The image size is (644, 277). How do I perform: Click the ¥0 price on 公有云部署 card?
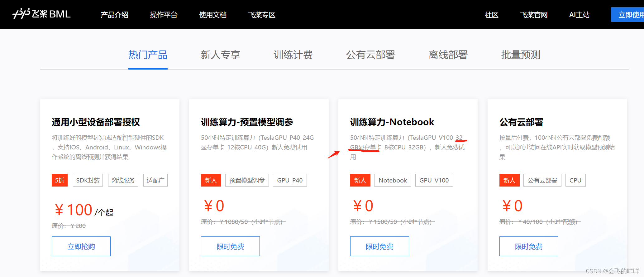(512, 206)
